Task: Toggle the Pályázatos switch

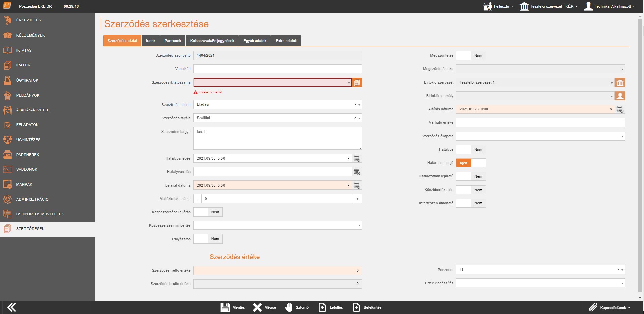Action: (208, 239)
